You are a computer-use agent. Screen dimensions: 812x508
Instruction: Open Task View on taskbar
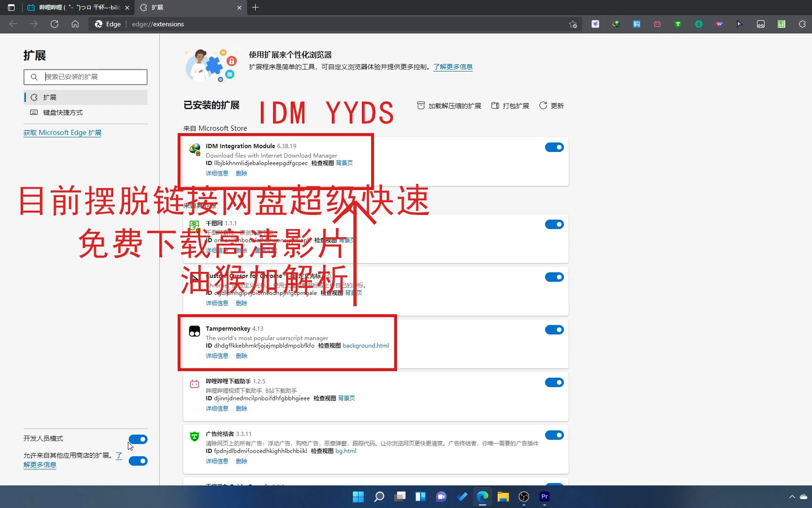click(x=400, y=497)
